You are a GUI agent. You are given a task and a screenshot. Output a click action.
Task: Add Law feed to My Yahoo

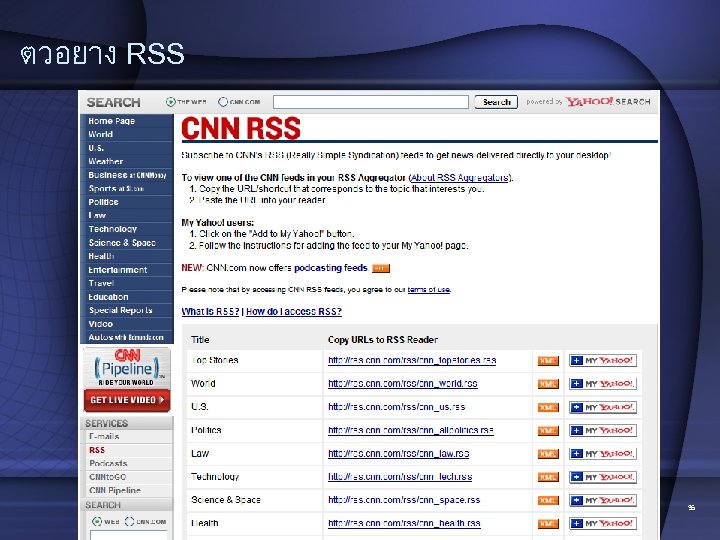point(603,454)
